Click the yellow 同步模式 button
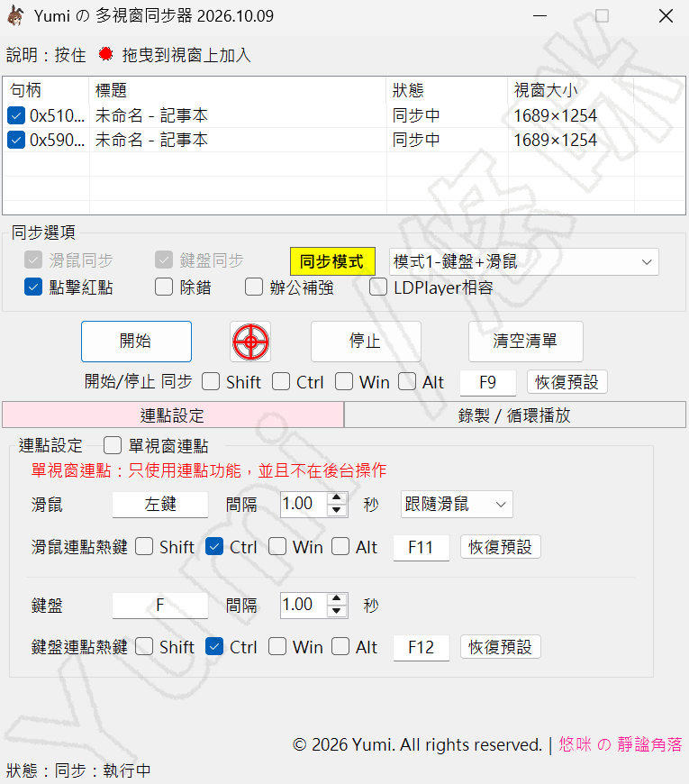689x784 pixels. click(x=332, y=261)
